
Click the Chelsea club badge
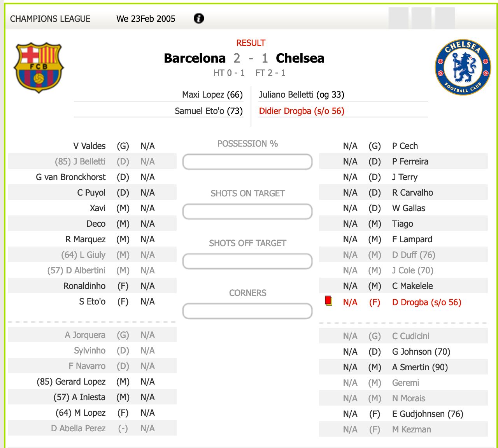[463, 67]
